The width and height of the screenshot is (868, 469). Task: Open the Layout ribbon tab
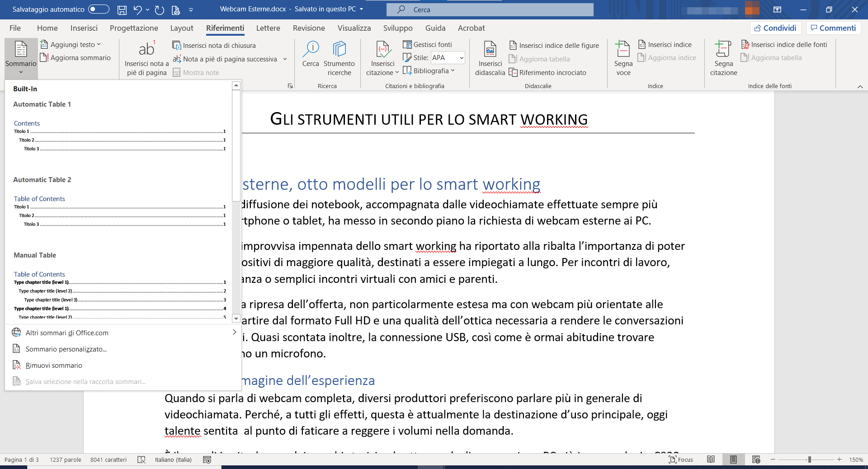[182, 28]
